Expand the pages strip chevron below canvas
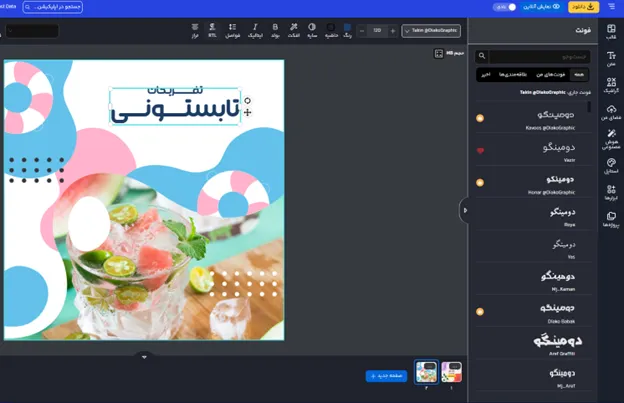Screen dimensions: 624x403 pos(144,357)
